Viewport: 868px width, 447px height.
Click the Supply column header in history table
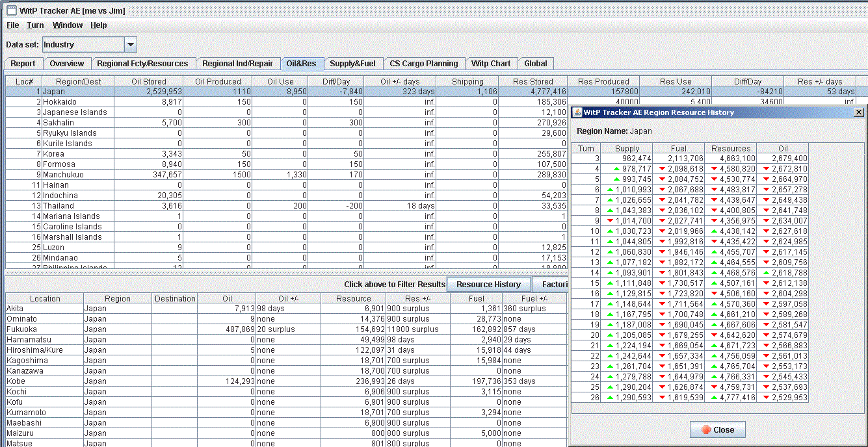point(627,149)
